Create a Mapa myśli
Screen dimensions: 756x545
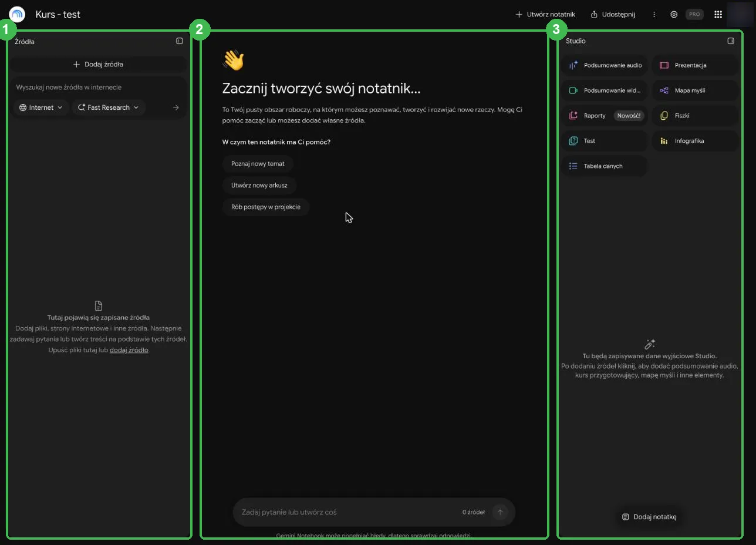(696, 90)
